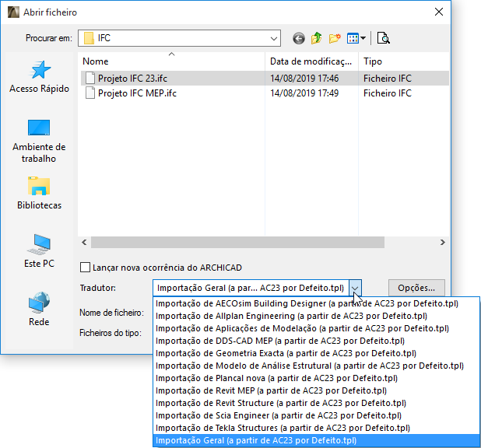
Task: Choose Importação de DDS-CAD MEP translator
Action: (316, 341)
